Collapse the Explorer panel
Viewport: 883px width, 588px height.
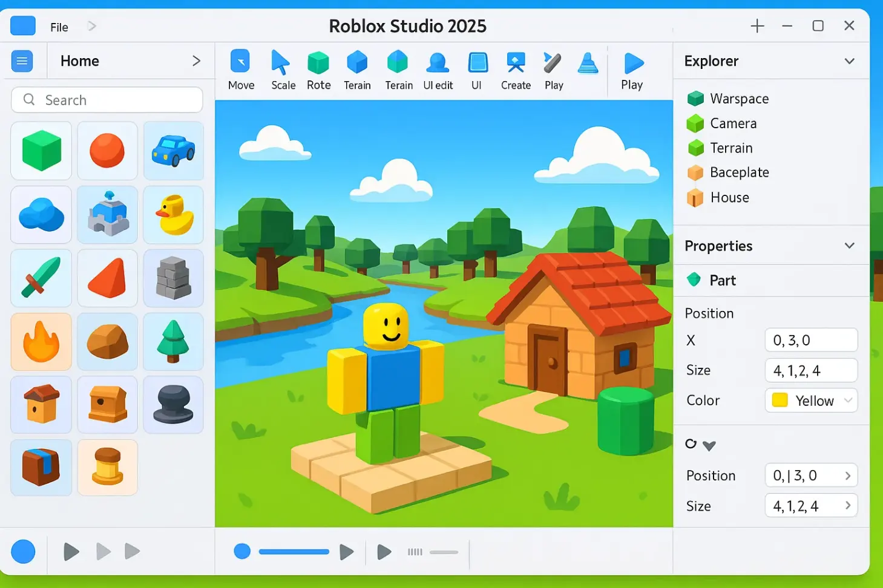pyautogui.click(x=850, y=61)
